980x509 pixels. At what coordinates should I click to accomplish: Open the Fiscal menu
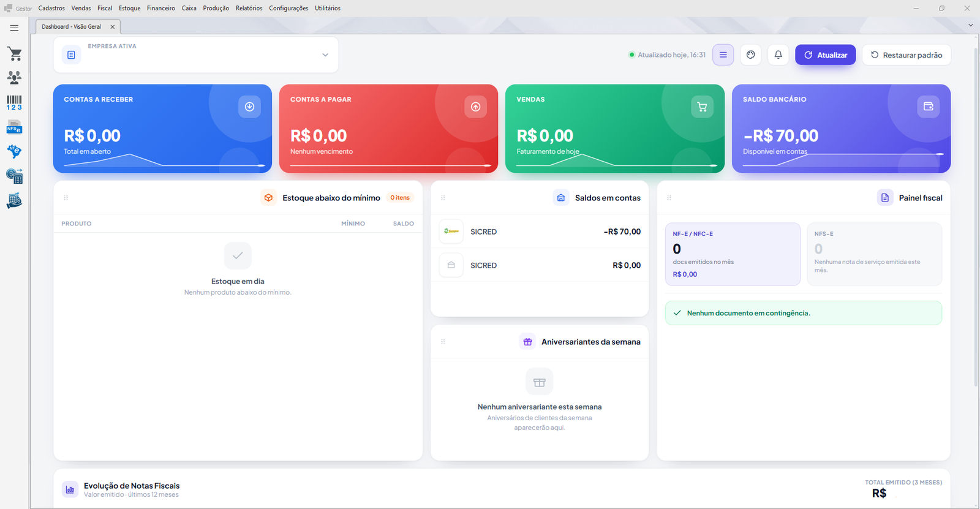click(x=105, y=8)
